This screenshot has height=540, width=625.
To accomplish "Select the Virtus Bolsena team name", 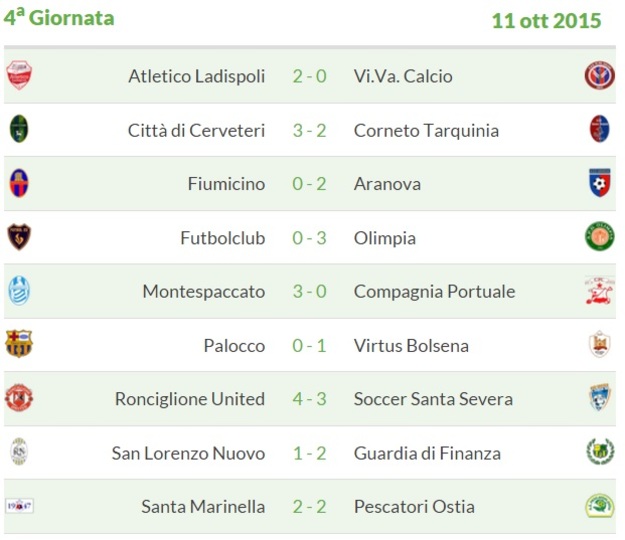I will click(411, 346).
